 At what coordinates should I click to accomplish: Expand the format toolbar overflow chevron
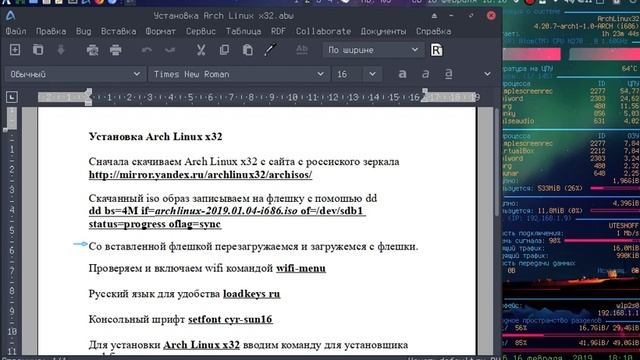(x=487, y=74)
